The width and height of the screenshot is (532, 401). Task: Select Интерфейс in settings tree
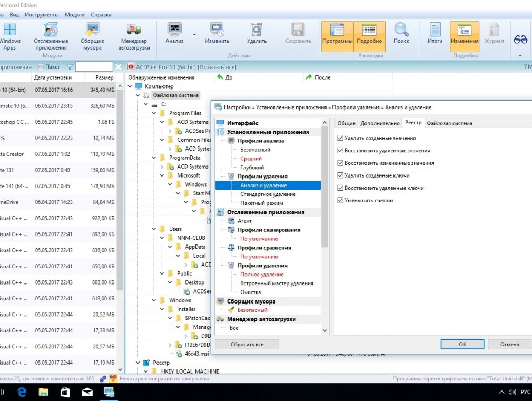pyautogui.click(x=243, y=123)
